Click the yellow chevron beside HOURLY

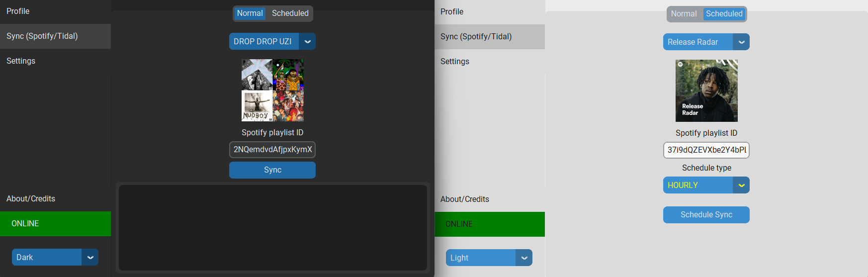741,185
